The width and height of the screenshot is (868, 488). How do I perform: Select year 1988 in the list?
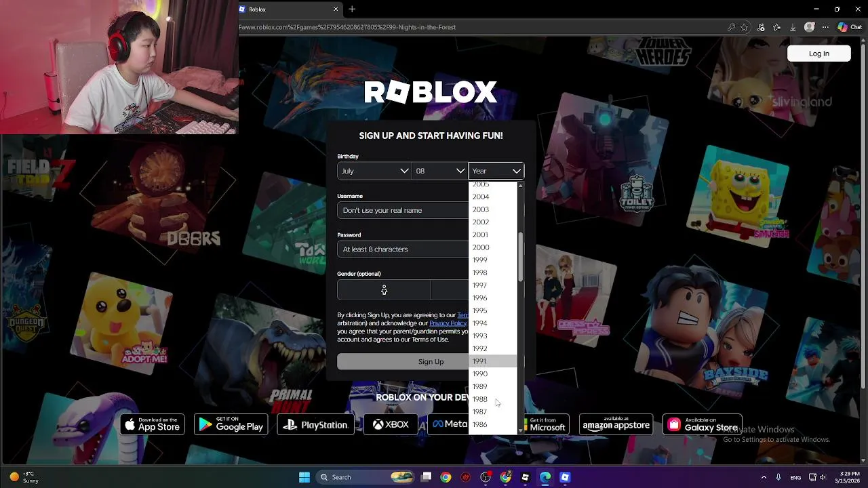(493, 399)
